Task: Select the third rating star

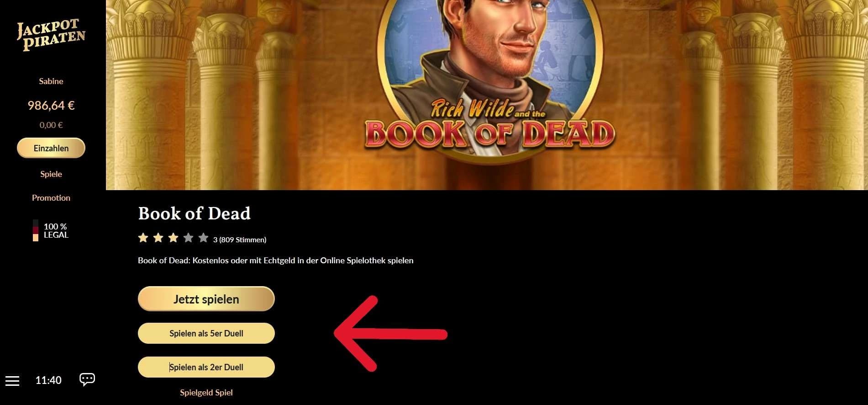Action: [173, 238]
